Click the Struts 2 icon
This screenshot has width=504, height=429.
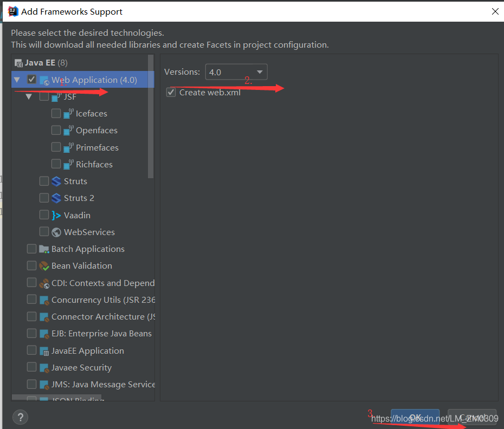tap(56, 198)
